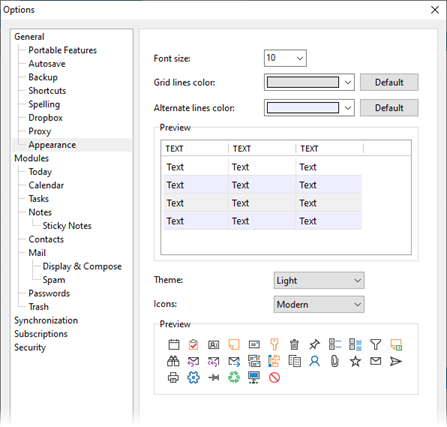Open Calendar module settings
The width and height of the screenshot is (447, 427).
point(46,185)
